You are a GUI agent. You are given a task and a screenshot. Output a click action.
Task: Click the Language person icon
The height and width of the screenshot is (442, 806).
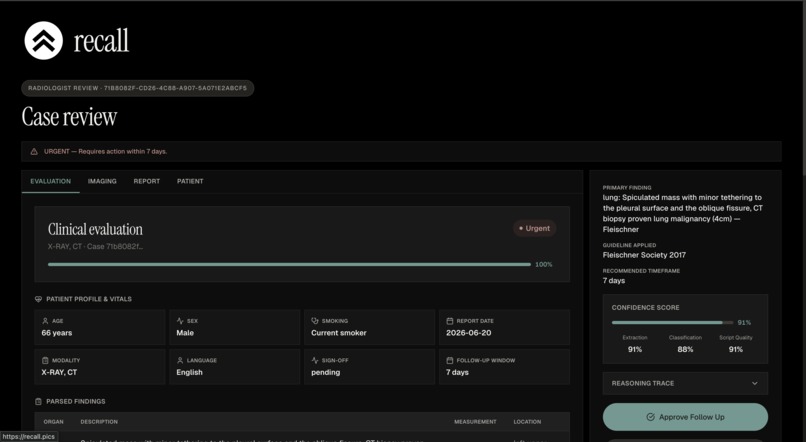point(180,360)
